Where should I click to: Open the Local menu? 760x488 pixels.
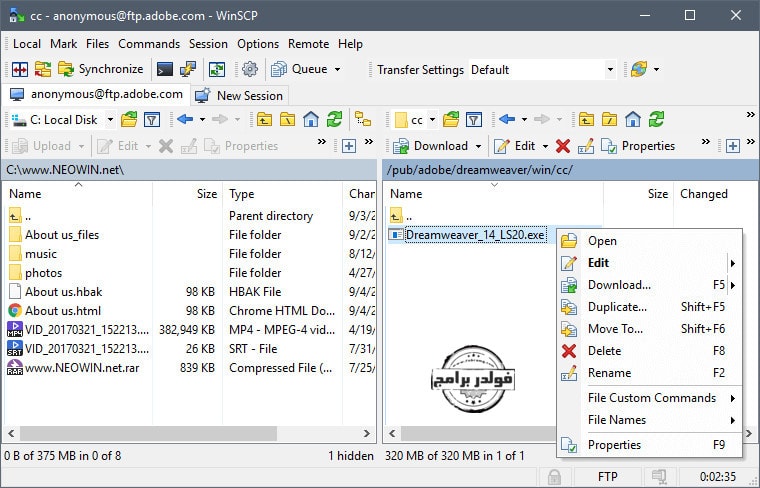point(27,44)
